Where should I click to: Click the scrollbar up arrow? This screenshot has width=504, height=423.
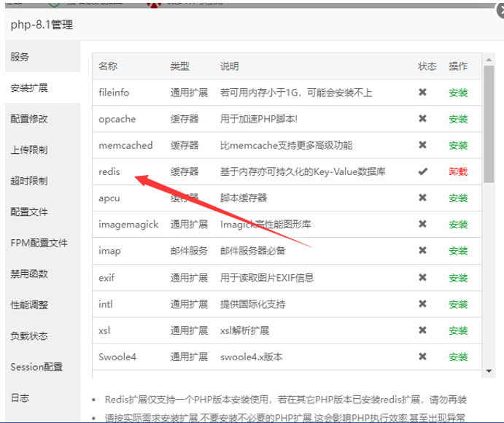pyautogui.click(x=489, y=60)
